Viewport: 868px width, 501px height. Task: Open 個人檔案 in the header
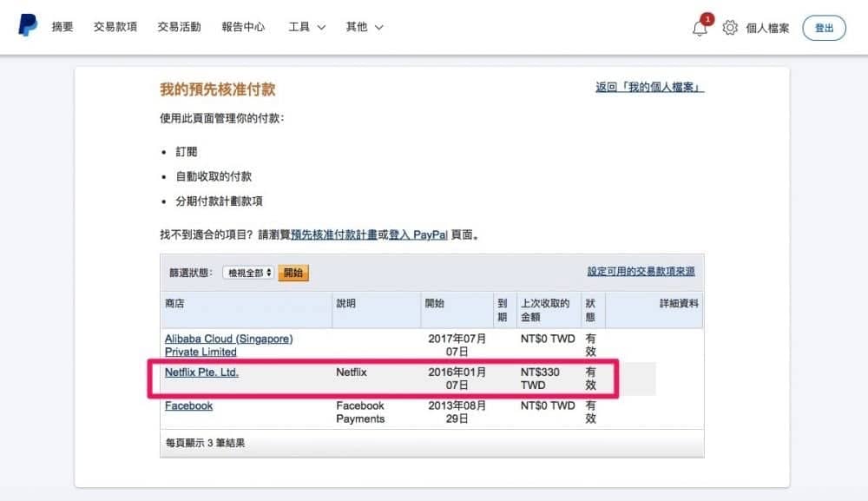click(x=767, y=29)
